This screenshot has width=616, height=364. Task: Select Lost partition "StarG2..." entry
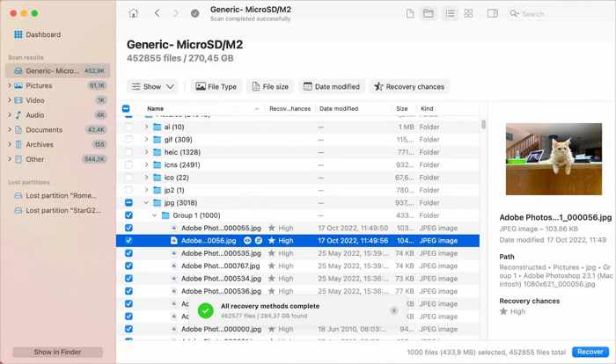(x=58, y=210)
